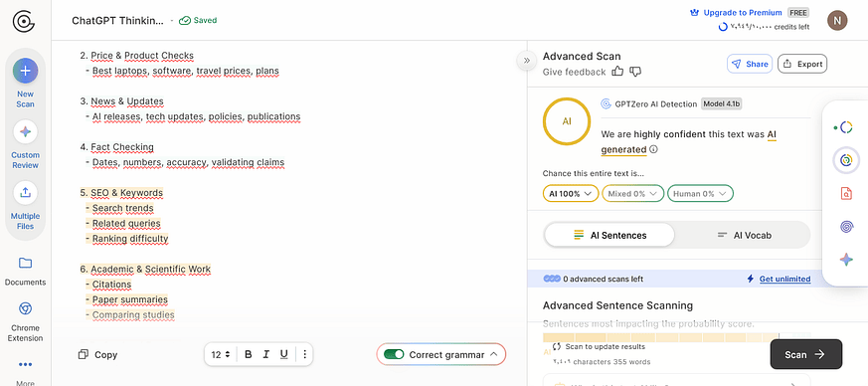Open AI detection scan icon in side rail
The width and height of the screenshot is (868, 386).
[x=845, y=128]
